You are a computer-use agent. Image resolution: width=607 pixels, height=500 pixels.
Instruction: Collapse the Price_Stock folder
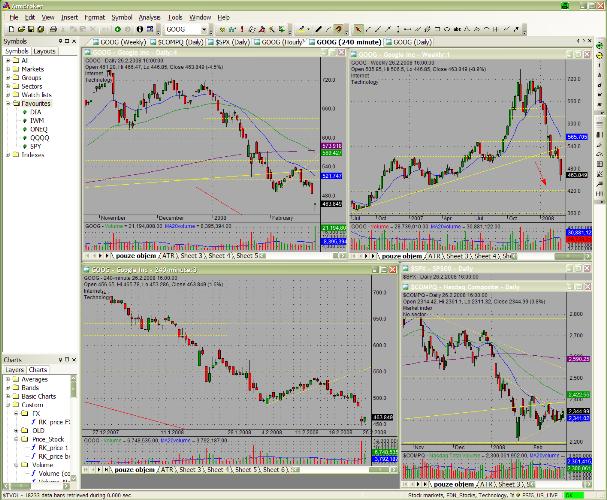(16, 439)
